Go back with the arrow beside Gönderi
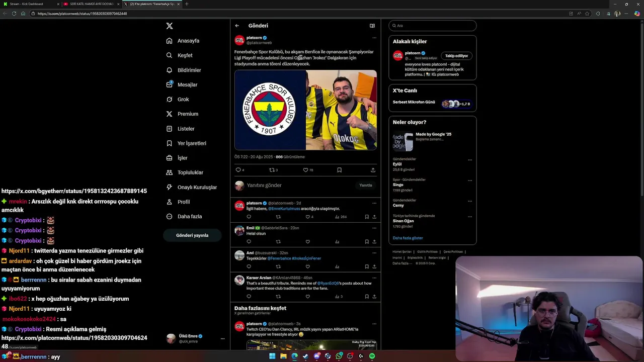Image resolution: width=644 pixels, height=362 pixels. click(237, 26)
